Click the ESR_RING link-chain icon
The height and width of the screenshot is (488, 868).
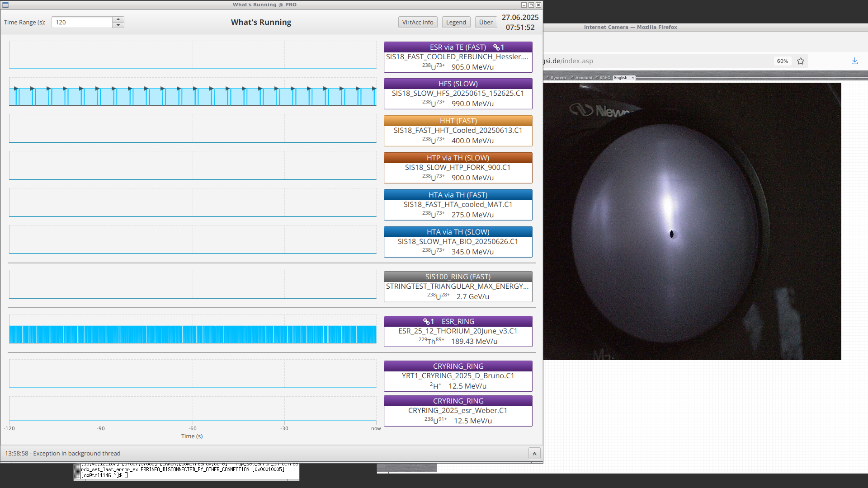click(x=426, y=321)
